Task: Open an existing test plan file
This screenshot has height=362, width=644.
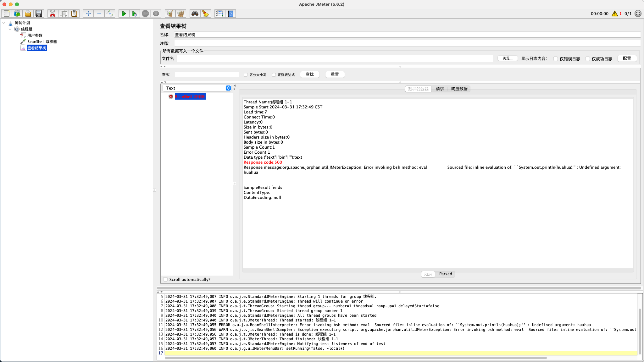Action: pyautogui.click(x=28, y=14)
